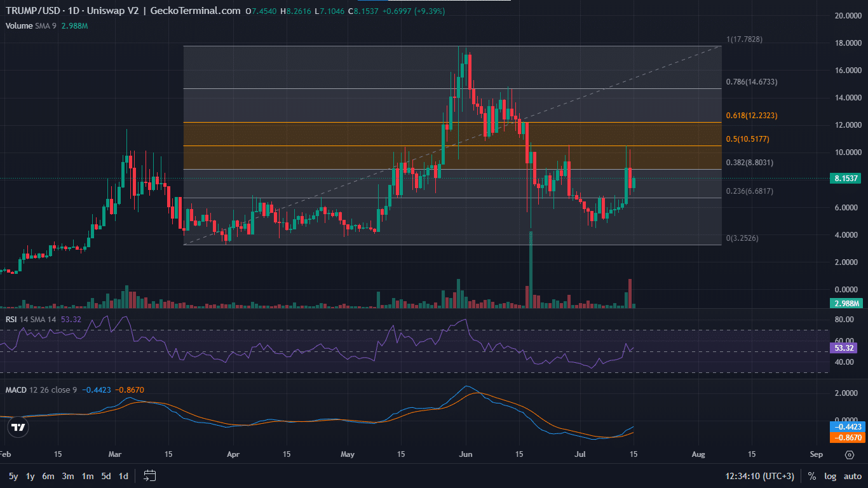Click the Aug label on time axis
Screen dimensions: 868x488
(x=698, y=455)
